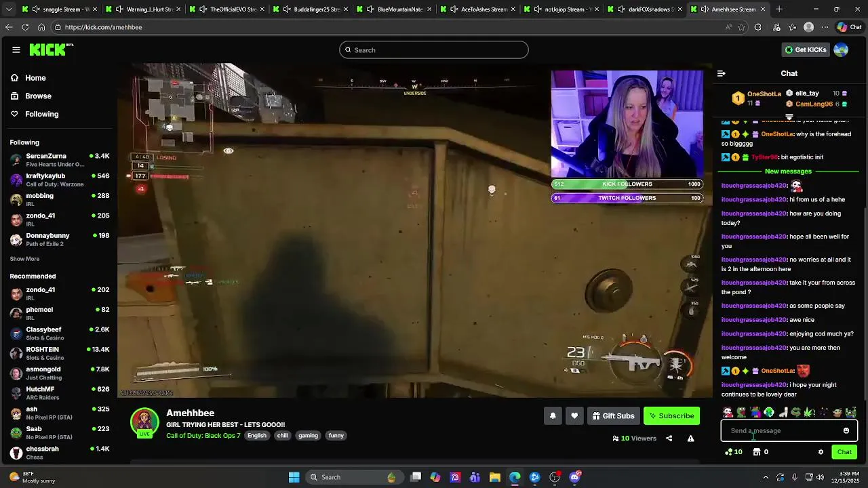Open Windows Start menu
The image size is (868, 488).
[x=294, y=477]
